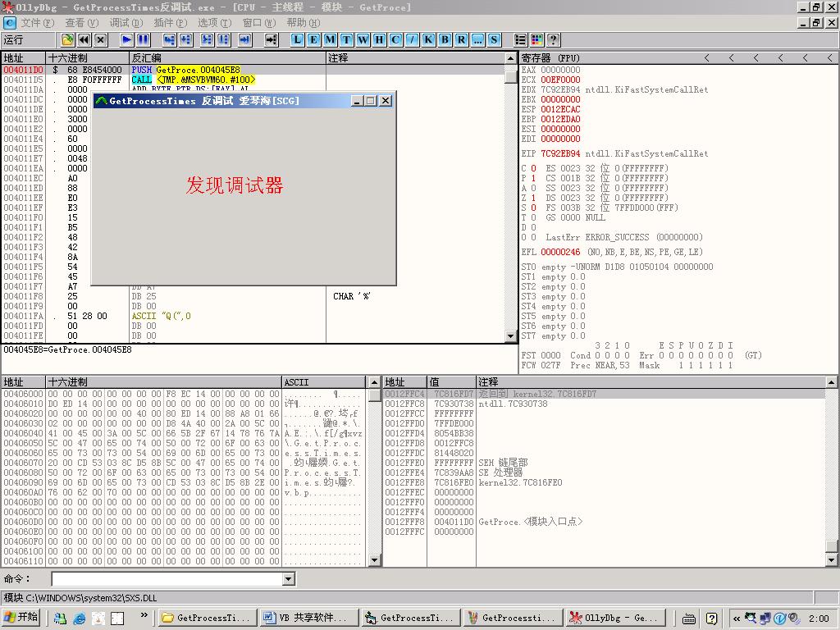This screenshot has width=840, height=630.
Task: Open the 查看(V) menu
Action: (82, 22)
